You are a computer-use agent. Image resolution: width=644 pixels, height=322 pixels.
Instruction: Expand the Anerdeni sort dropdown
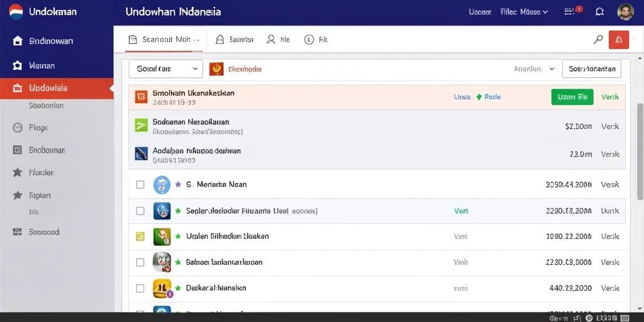[535, 69]
